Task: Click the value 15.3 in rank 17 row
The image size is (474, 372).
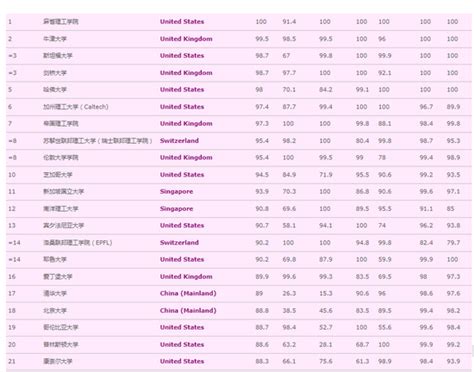Action: pyautogui.click(x=326, y=293)
